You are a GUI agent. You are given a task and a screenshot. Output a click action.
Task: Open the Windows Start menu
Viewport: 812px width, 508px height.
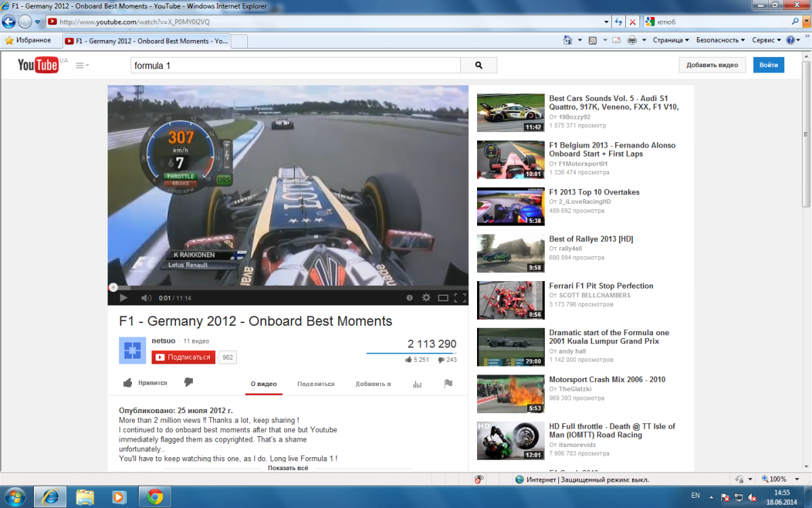[14, 496]
